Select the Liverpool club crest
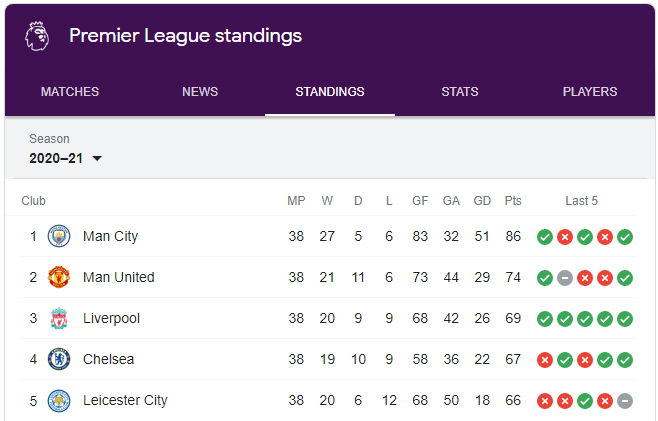658x421 pixels. pos(59,318)
